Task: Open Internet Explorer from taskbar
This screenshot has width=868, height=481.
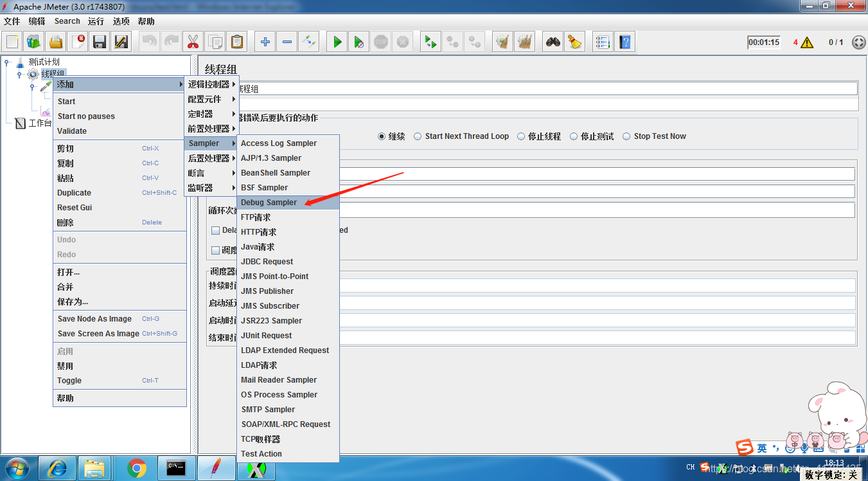Action: pos(57,468)
